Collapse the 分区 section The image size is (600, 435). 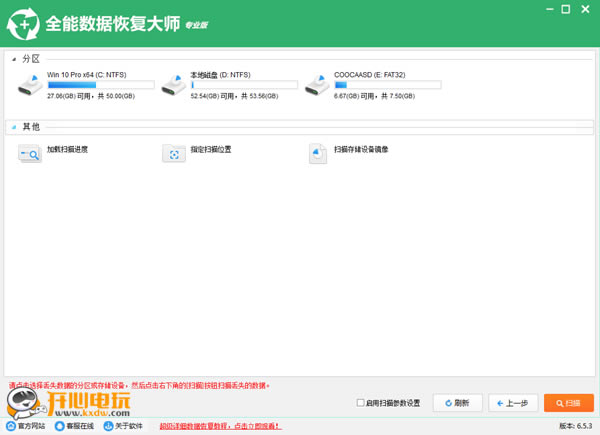(x=14, y=59)
